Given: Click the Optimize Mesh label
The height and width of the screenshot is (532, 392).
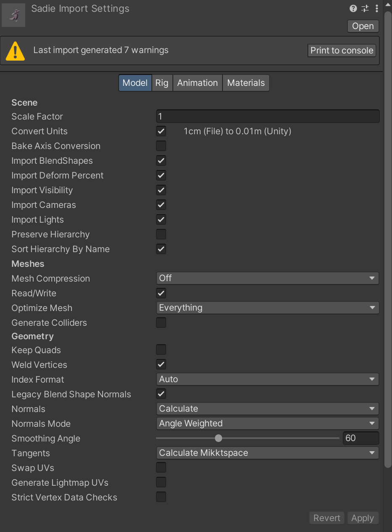Looking at the screenshot, I should (x=42, y=308).
